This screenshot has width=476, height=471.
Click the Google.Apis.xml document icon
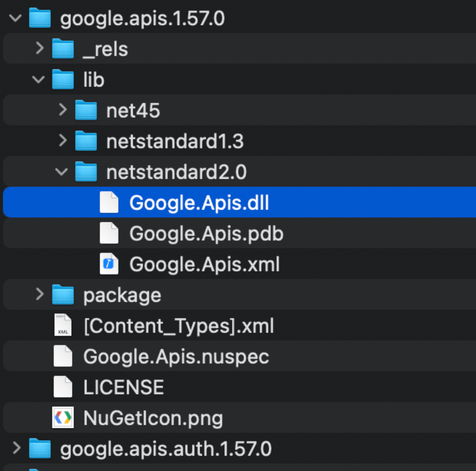[x=109, y=264]
